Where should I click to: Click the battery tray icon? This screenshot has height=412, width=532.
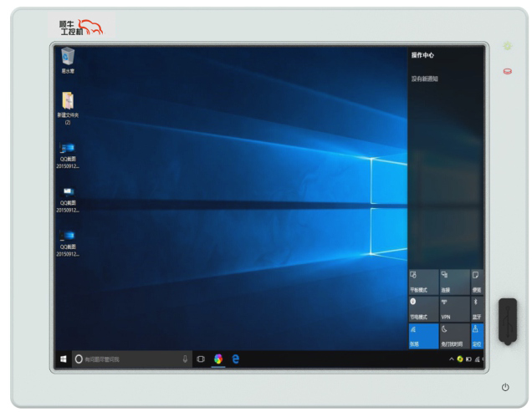[x=468, y=359]
